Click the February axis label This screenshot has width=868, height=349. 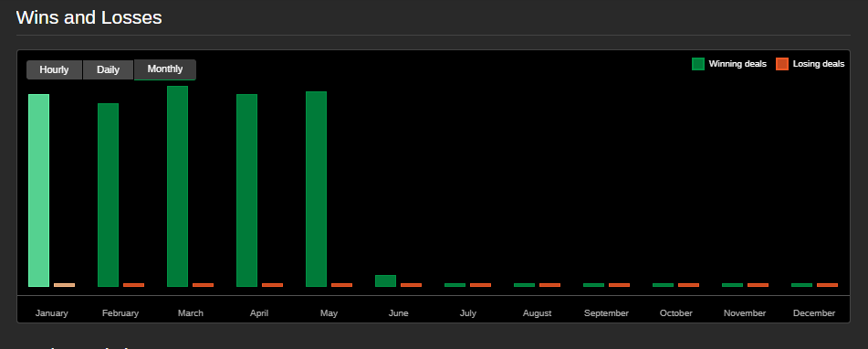pos(120,313)
